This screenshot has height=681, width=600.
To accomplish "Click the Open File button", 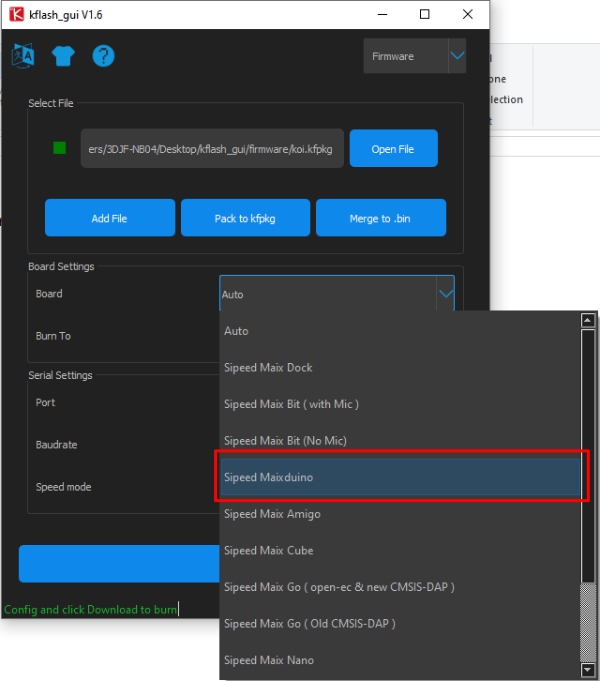I will coord(393,148).
